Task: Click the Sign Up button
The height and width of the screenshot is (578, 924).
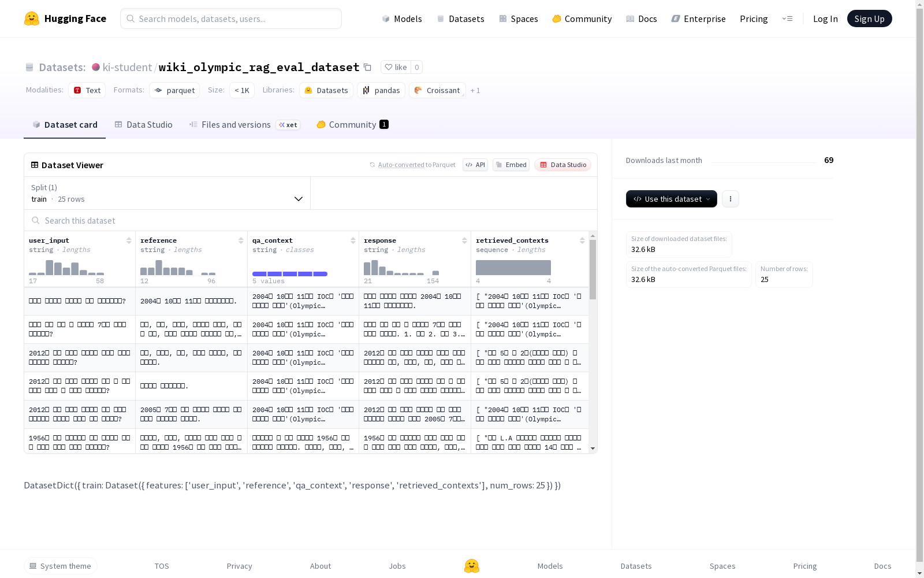Action: (x=869, y=18)
